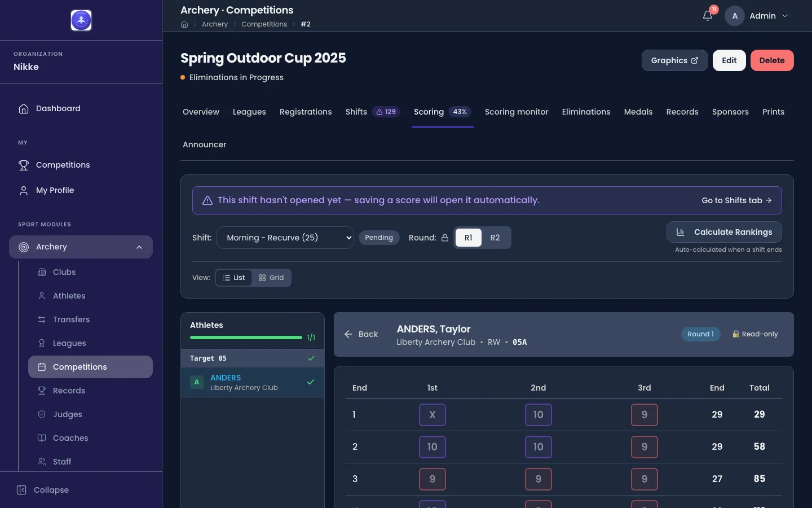Click the Nikke app logo
This screenshot has width=812, height=508.
coord(81,20)
